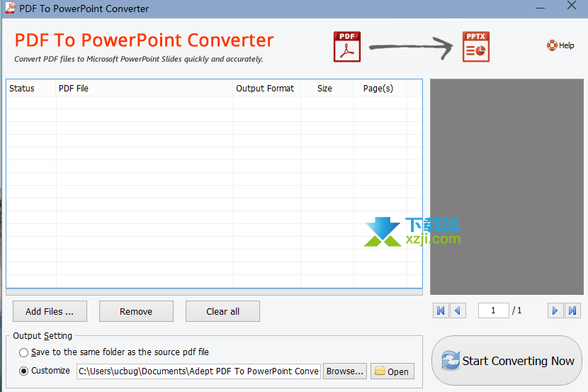
Task: Click the Help lifebuoy icon
Action: (x=552, y=45)
